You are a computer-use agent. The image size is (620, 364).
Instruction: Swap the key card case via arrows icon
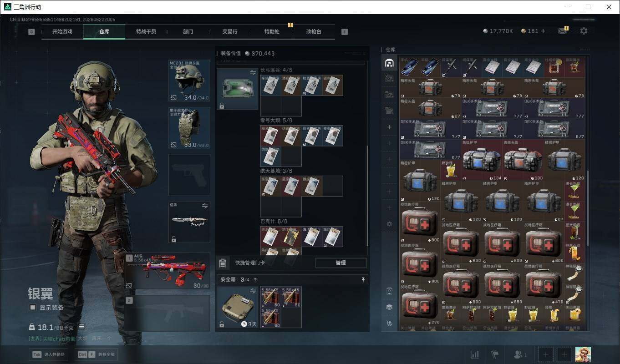(x=253, y=72)
